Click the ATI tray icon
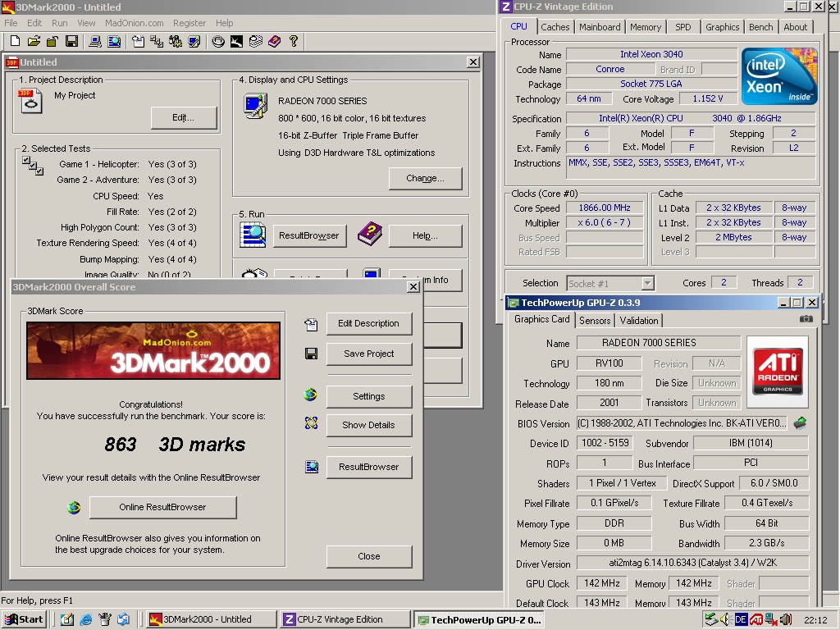Screen dimensions: 840x630 click(x=756, y=620)
